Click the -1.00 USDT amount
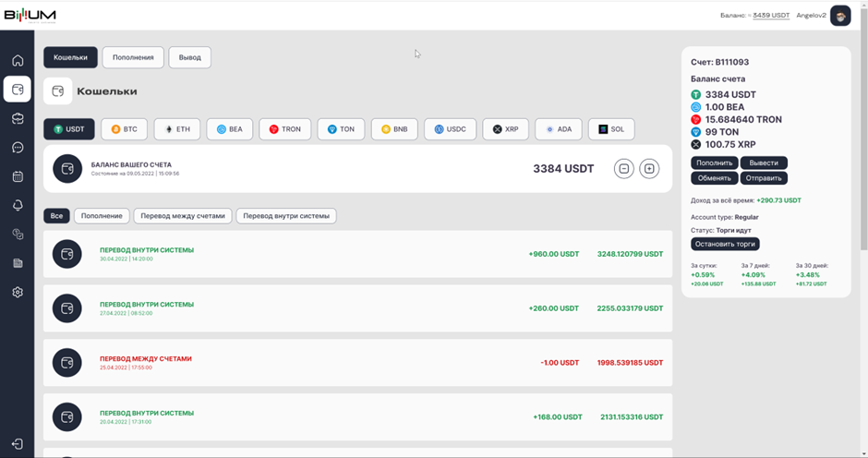 tap(560, 363)
